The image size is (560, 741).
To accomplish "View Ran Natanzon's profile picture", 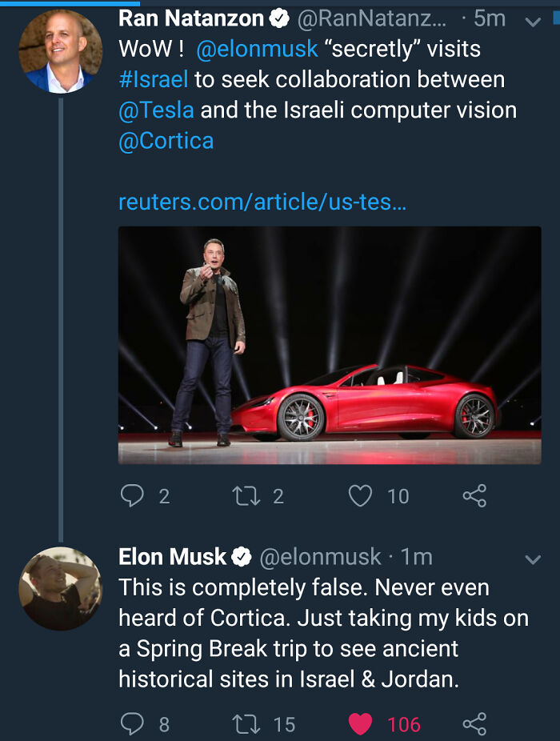I will (x=60, y=50).
